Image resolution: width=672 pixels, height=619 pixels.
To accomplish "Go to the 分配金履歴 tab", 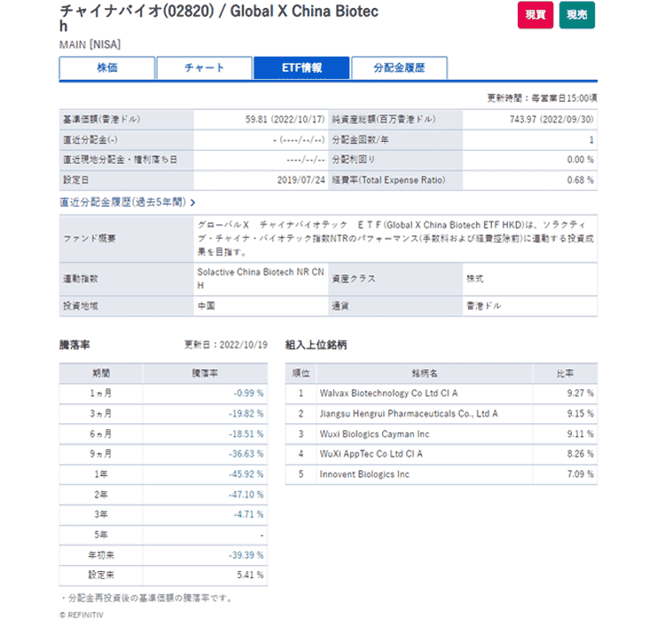I will (x=399, y=68).
